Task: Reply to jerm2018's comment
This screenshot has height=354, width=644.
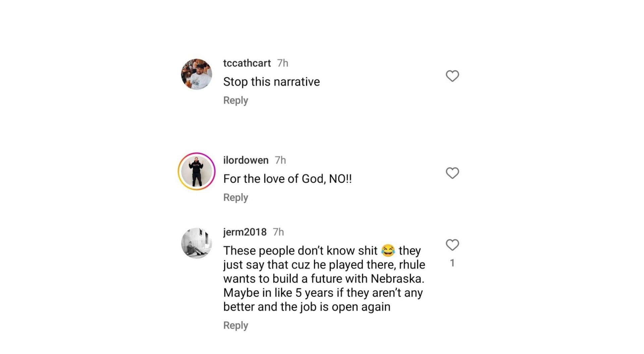Action: (x=235, y=325)
